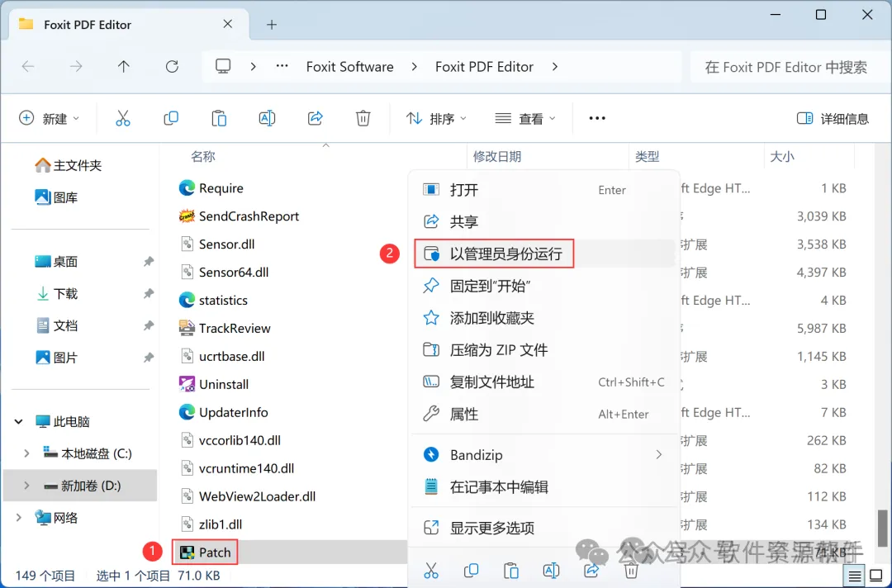
Task: Click the PC monitor icon in address bar
Action: 223,67
